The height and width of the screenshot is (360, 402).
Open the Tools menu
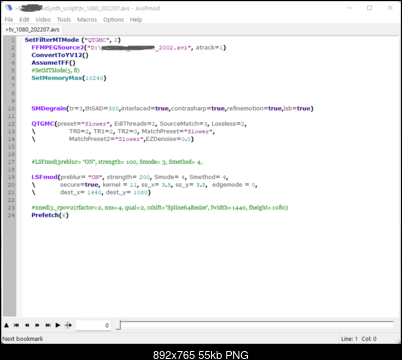[x=64, y=20]
